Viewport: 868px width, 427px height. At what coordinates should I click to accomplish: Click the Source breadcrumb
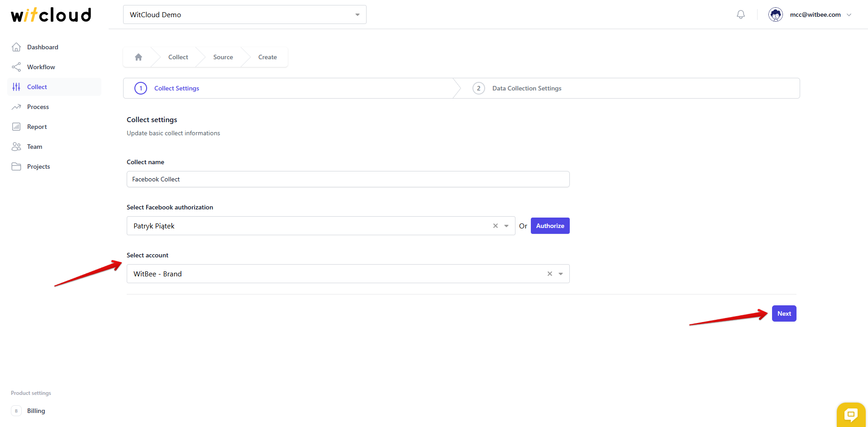(223, 57)
